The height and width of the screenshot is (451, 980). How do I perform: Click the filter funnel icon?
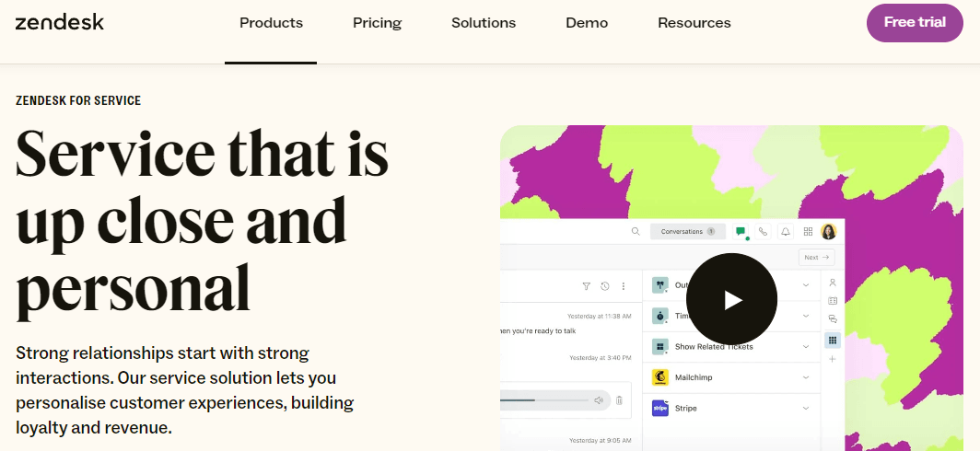pos(586,286)
